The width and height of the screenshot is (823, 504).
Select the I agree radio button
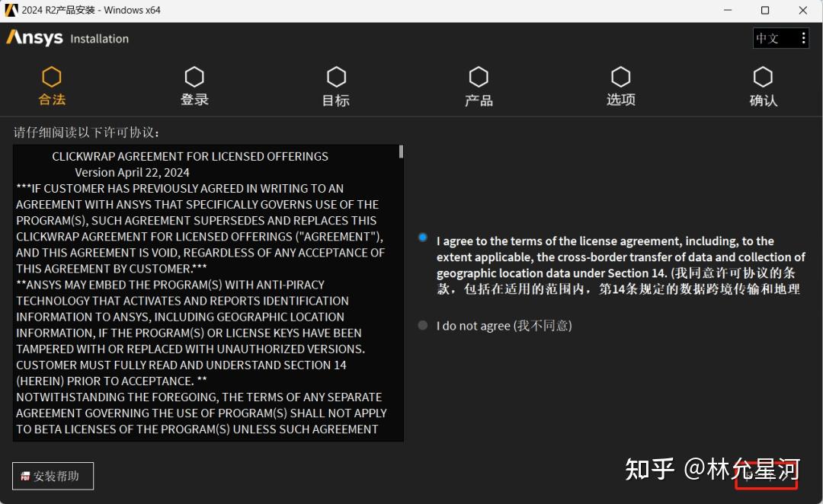[x=423, y=237]
